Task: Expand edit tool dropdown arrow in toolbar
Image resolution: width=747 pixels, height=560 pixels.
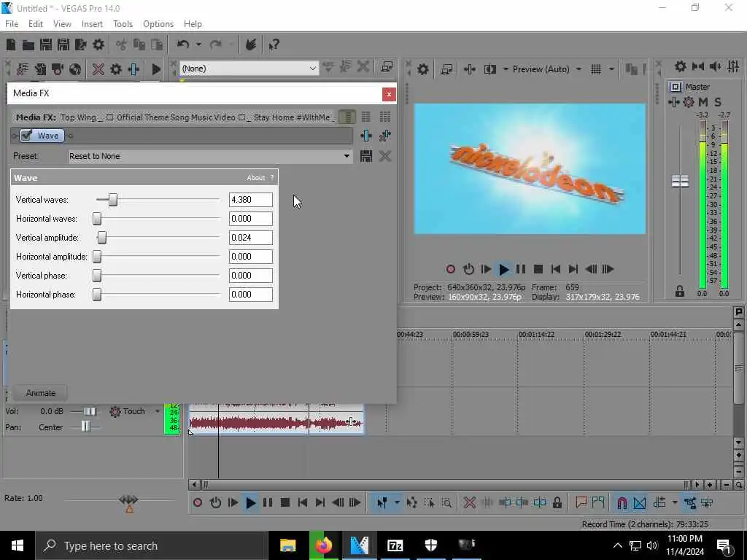Action: click(x=396, y=502)
